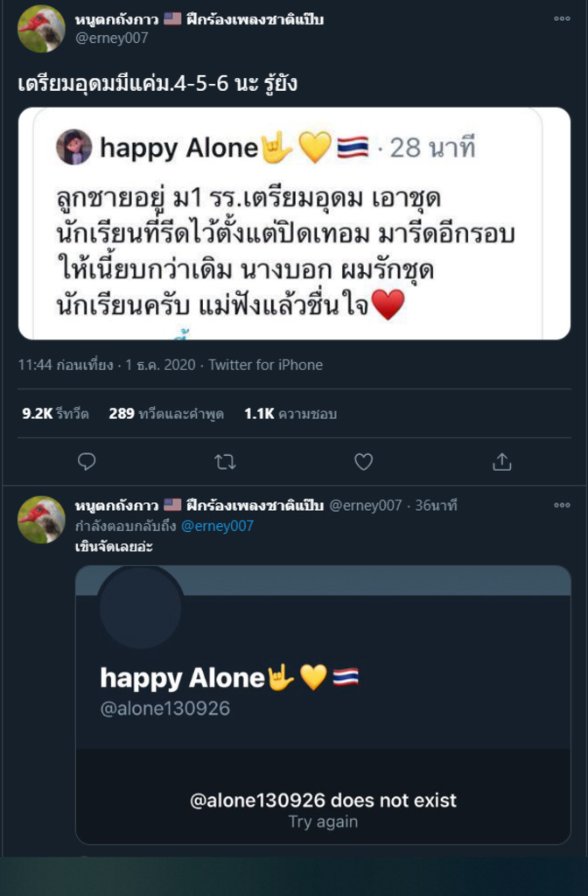588x896 pixels.
Task: Click the 36-minute timestamp on the reply
Action: tap(436, 505)
